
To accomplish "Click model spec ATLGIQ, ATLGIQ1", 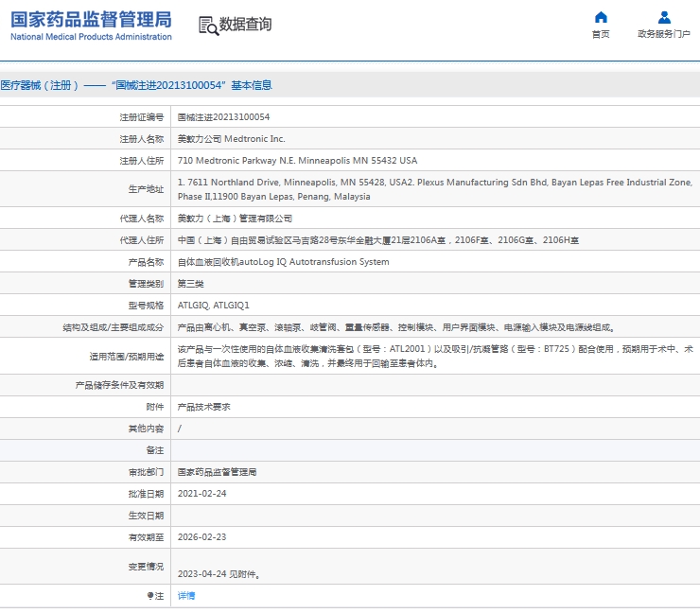I will [214, 306].
